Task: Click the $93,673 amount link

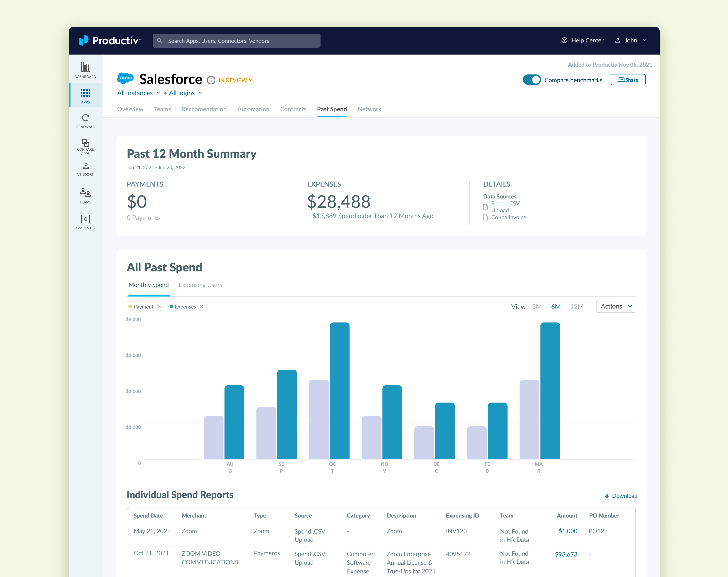Action: (x=566, y=554)
